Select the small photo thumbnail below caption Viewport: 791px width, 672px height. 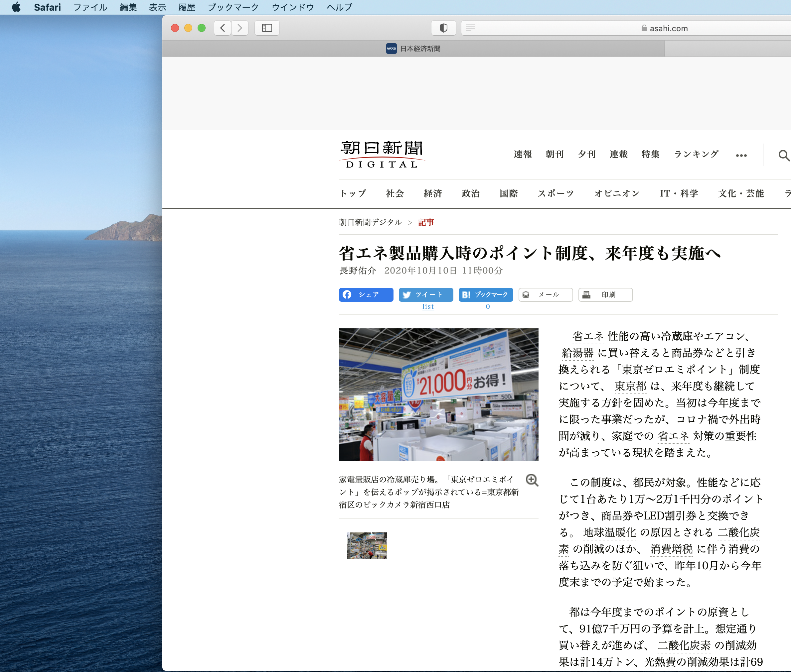(x=366, y=545)
